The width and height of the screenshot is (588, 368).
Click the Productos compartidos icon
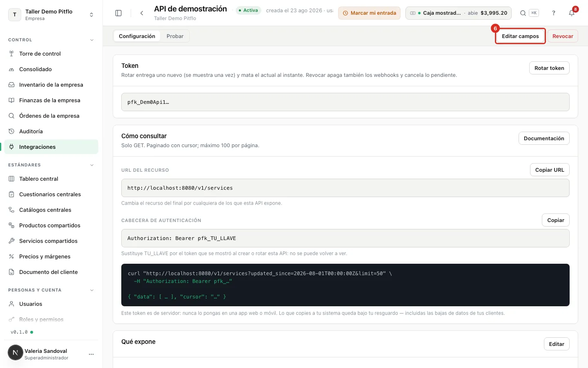point(11,225)
